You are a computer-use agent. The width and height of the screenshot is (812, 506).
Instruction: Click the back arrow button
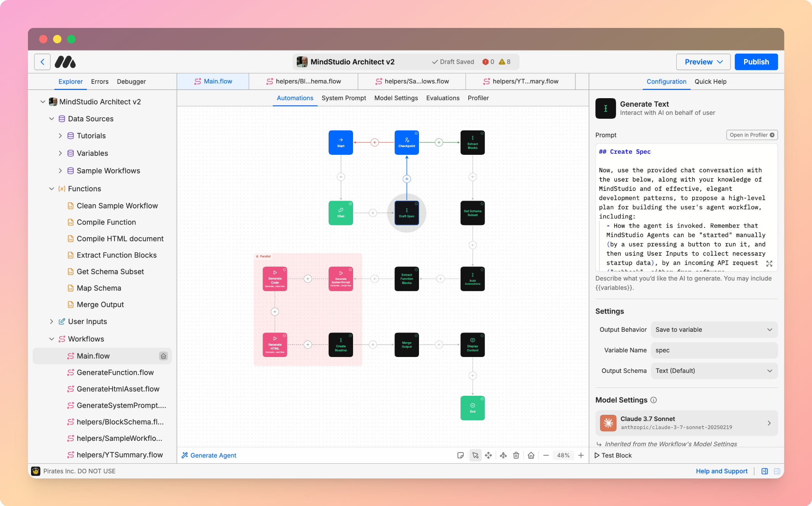tap(42, 62)
